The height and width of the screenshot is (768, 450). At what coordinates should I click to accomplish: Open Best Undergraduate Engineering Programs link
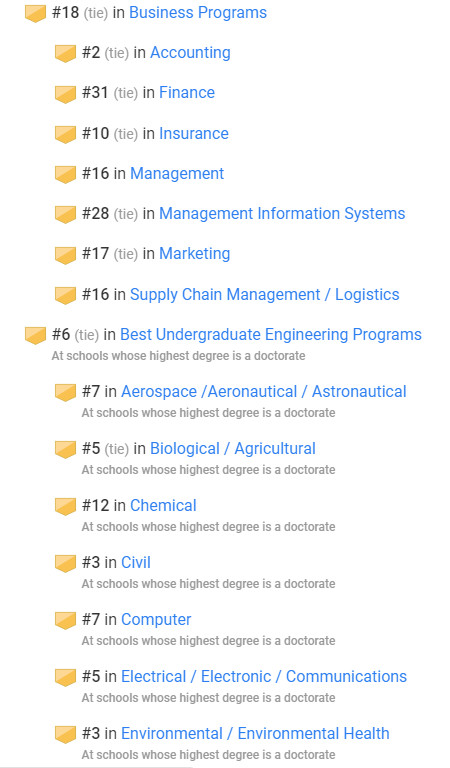(x=271, y=335)
